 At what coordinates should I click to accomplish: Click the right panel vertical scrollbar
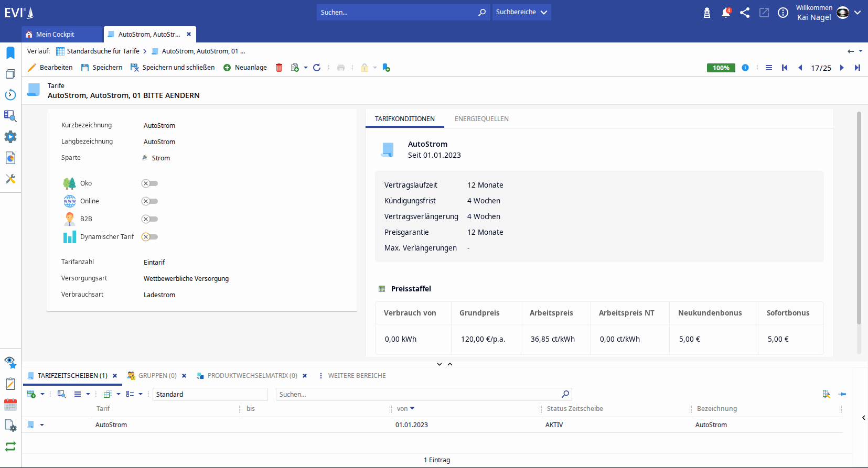pyautogui.click(x=859, y=217)
